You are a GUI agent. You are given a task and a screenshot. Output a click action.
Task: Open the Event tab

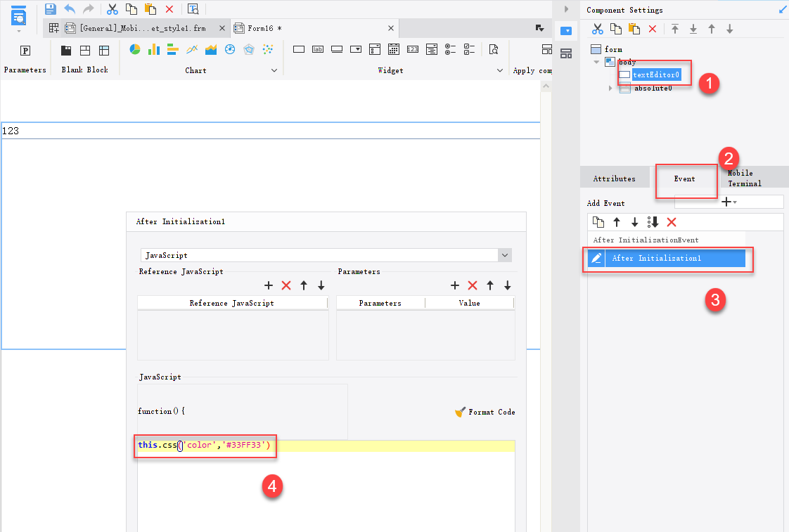tap(684, 179)
